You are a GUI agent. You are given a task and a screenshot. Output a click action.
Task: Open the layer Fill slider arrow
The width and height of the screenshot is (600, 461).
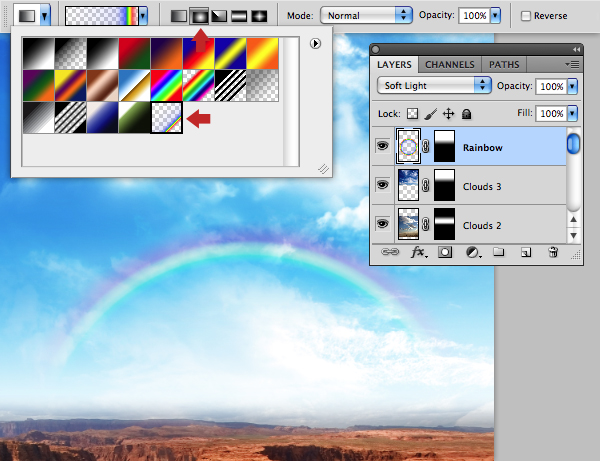coord(572,114)
